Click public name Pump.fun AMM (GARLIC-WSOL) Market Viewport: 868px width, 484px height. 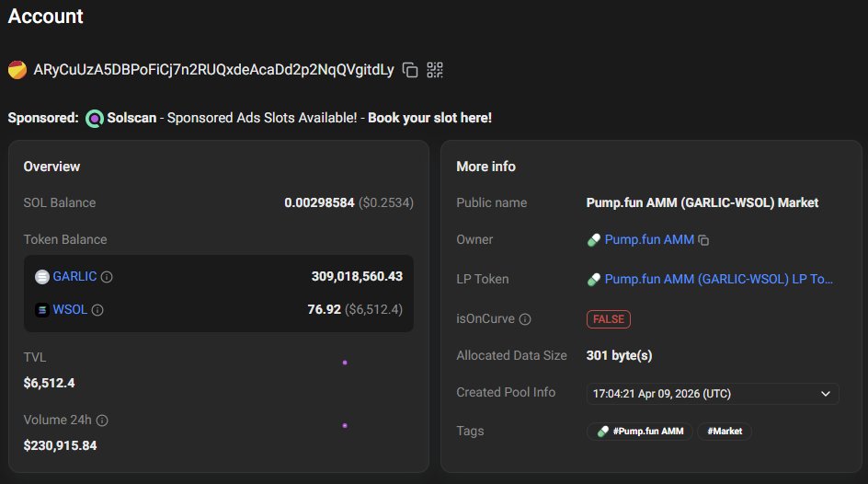[x=702, y=202]
